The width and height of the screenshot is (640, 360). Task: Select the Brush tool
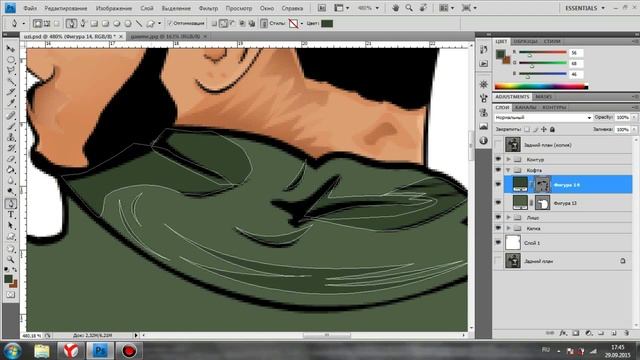click(11, 126)
